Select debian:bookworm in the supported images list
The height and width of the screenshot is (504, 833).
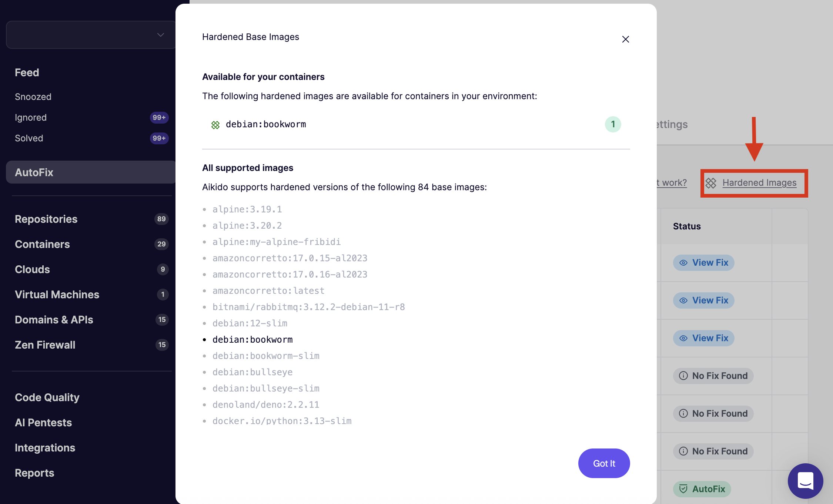click(252, 340)
